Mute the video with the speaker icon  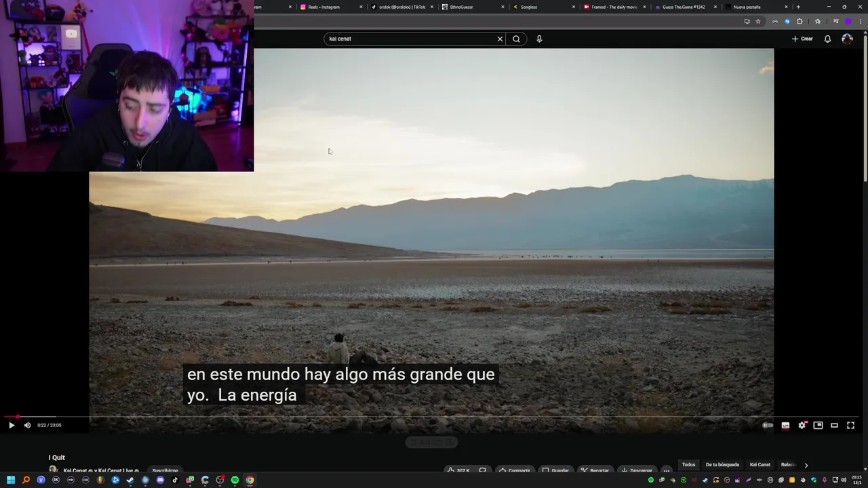27,425
